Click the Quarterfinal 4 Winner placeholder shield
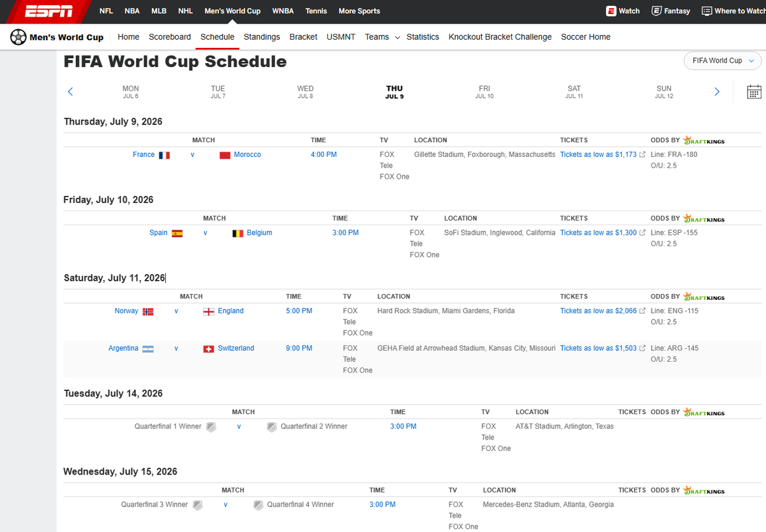This screenshot has width=766, height=532. click(258, 505)
